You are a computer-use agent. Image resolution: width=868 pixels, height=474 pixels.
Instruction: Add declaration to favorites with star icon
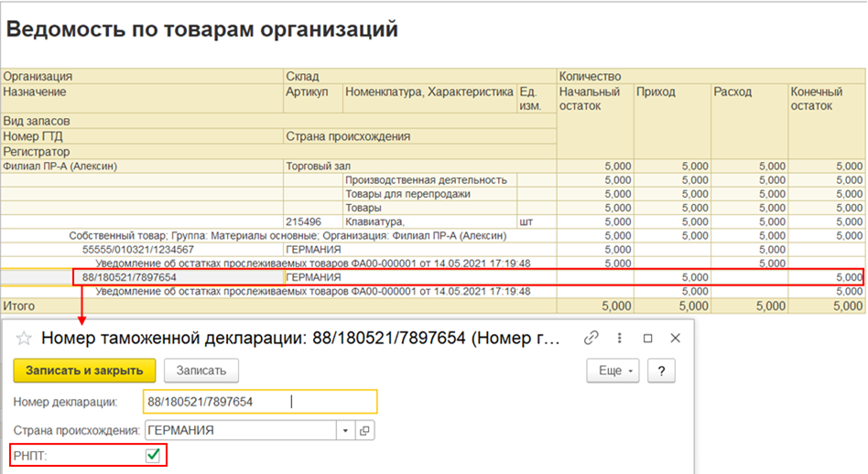tap(24, 339)
